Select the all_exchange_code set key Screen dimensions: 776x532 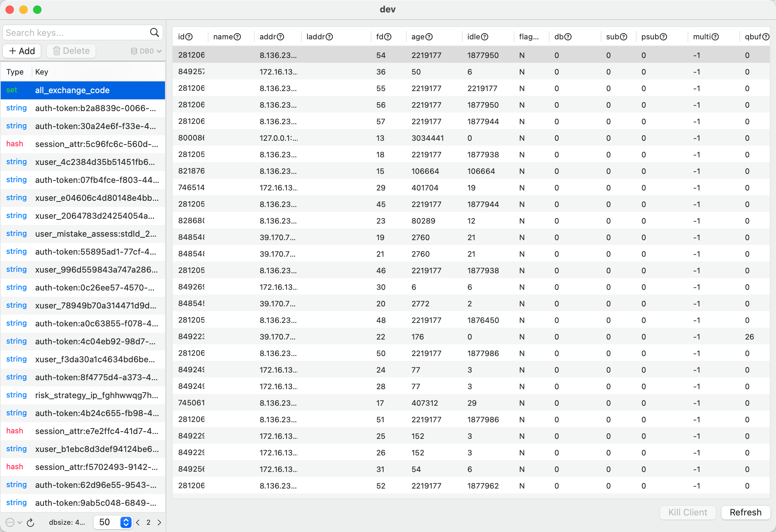point(83,90)
